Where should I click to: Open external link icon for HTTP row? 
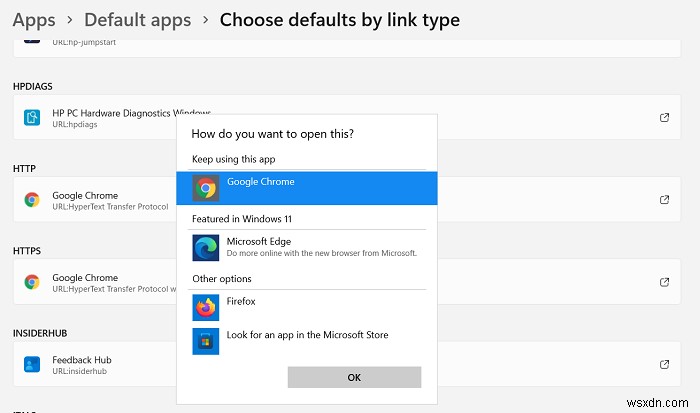click(664, 200)
